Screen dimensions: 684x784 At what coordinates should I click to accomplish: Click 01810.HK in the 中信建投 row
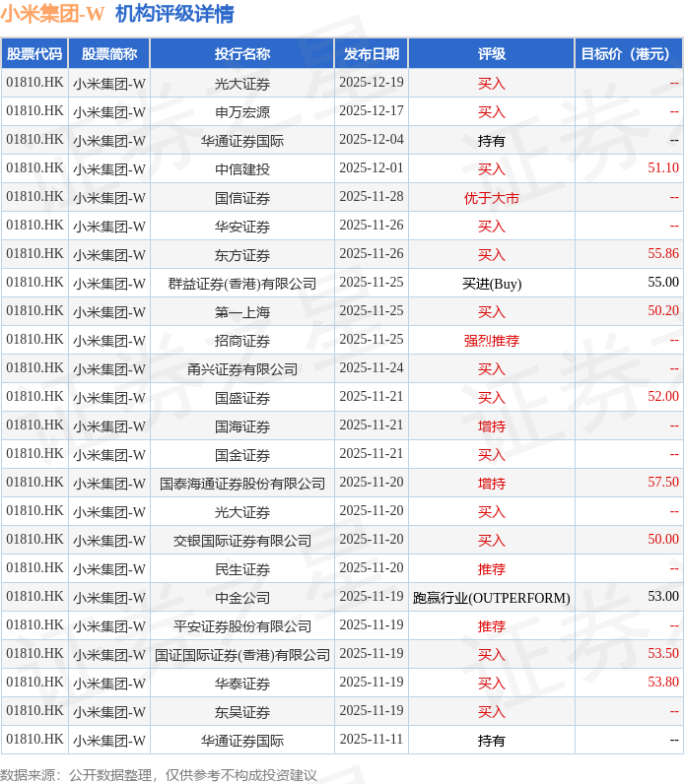(x=34, y=167)
